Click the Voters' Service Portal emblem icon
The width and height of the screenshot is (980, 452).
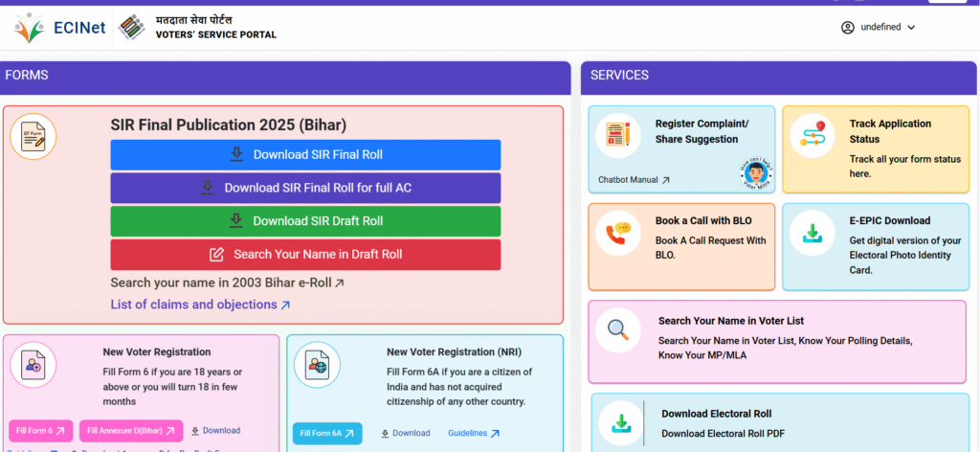click(x=130, y=27)
